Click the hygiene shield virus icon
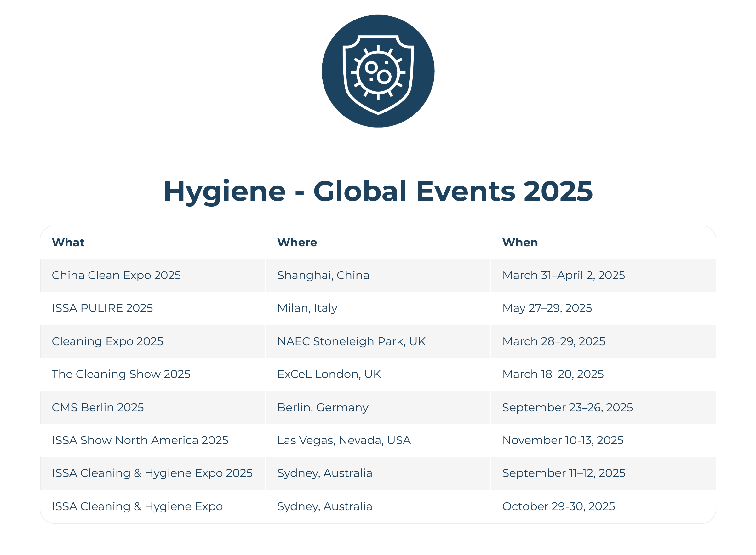This screenshot has height=555, width=756. (378, 71)
